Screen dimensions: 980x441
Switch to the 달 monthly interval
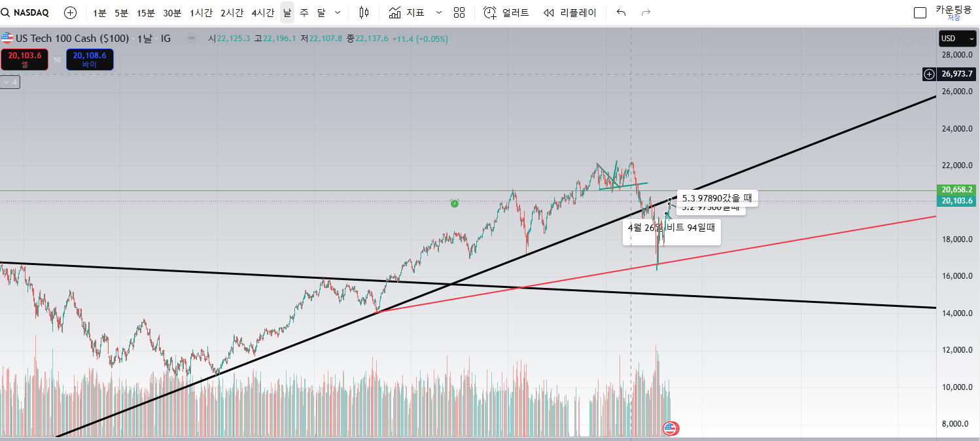coord(321,12)
